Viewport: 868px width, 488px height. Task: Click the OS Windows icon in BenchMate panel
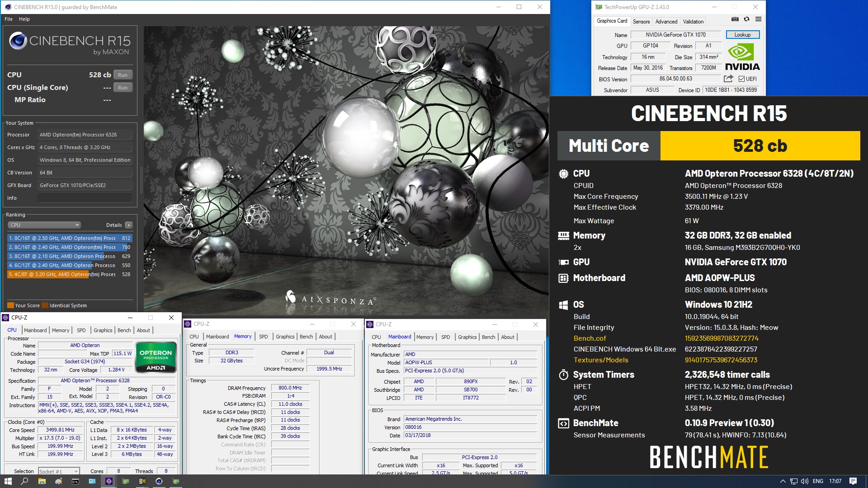pyautogui.click(x=563, y=305)
